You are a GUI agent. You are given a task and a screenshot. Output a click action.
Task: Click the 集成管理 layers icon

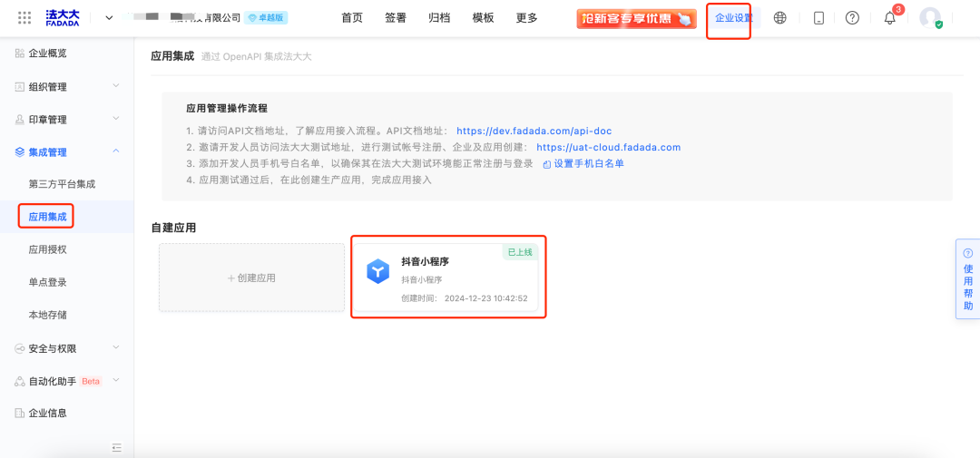[19, 151]
